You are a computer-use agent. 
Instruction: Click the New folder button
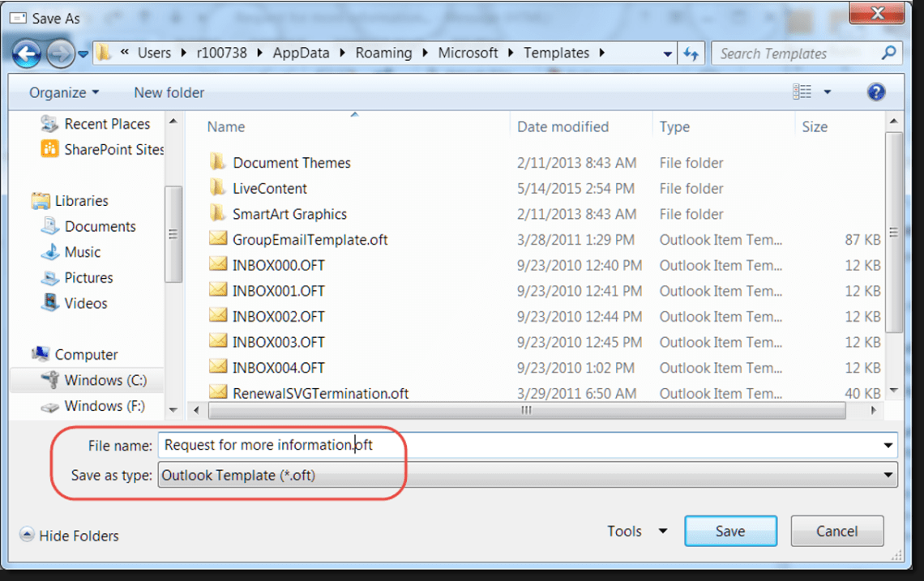(x=169, y=92)
